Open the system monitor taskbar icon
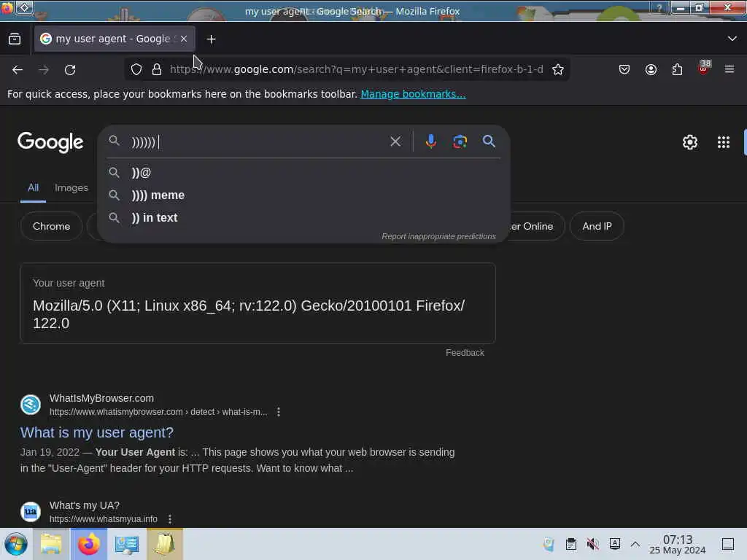Screen dimensions: 747x560 pyautogui.click(x=127, y=544)
